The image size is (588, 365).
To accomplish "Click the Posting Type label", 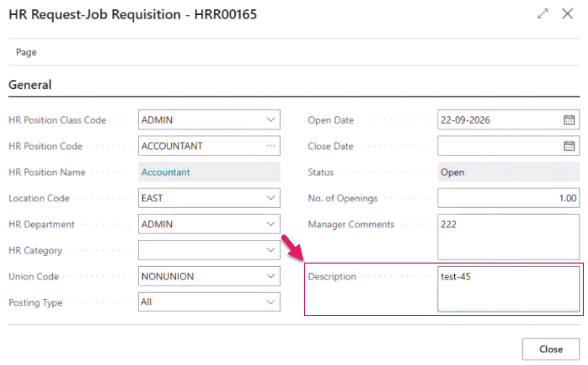I will (x=35, y=303).
